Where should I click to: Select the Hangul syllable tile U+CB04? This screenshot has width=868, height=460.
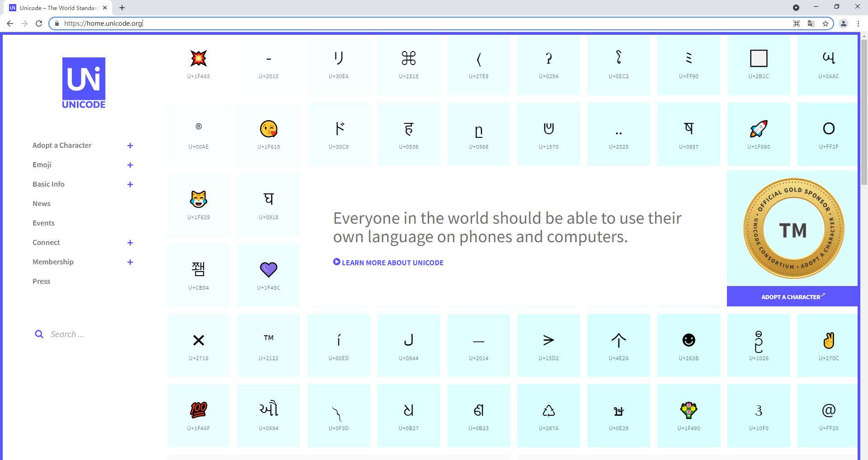point(198,275)
